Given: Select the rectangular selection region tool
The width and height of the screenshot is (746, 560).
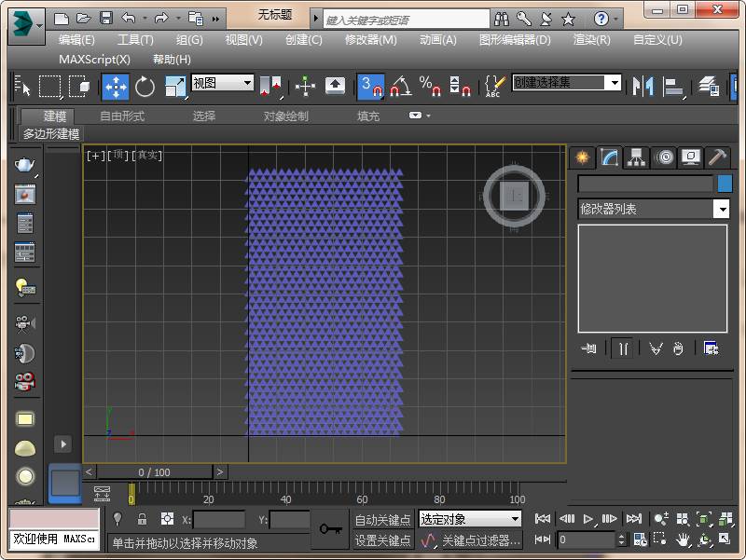Looking at the screenshot, I should (x=49, y=87).
